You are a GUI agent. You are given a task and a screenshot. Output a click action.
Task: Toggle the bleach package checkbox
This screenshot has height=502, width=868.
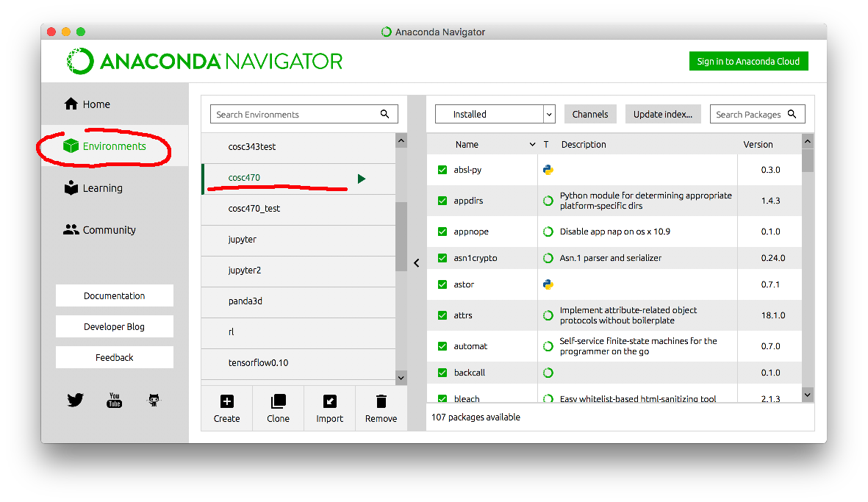(x=442, y=398)
